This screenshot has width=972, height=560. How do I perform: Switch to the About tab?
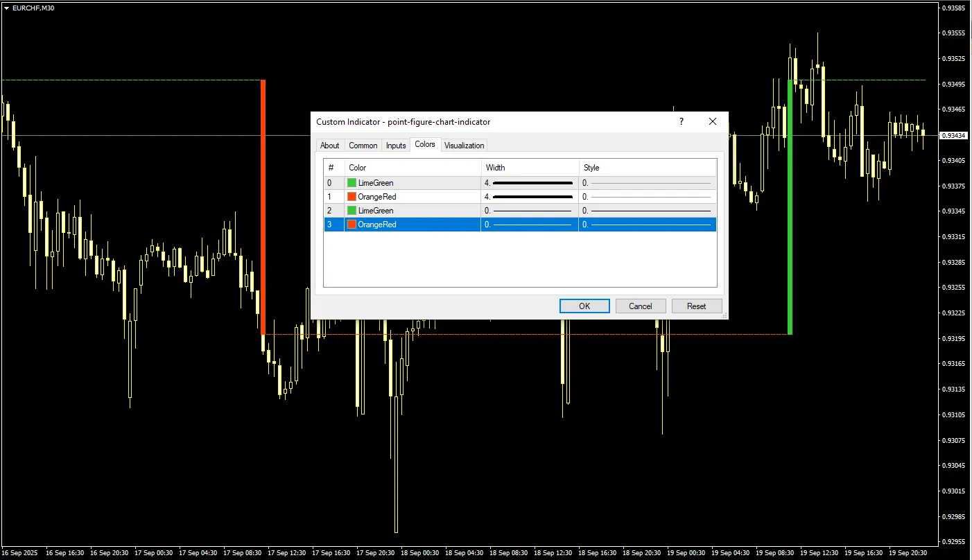[330, 146]
